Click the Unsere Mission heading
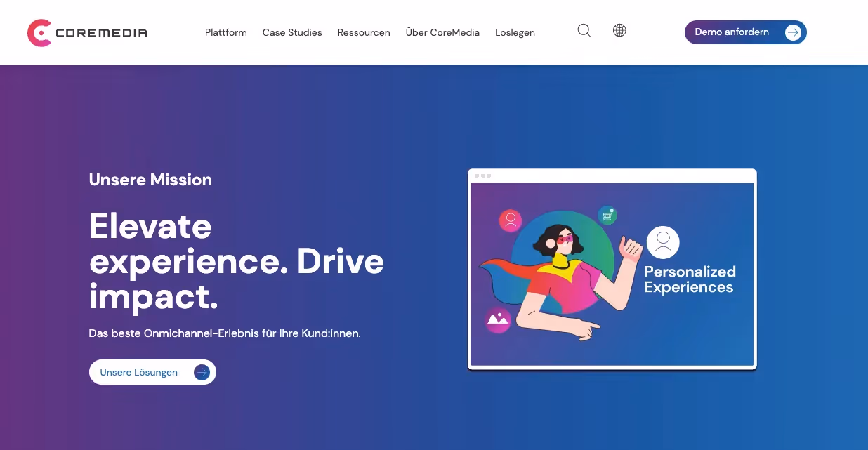Viewport: 868px width, 450px height. (150, 180)
